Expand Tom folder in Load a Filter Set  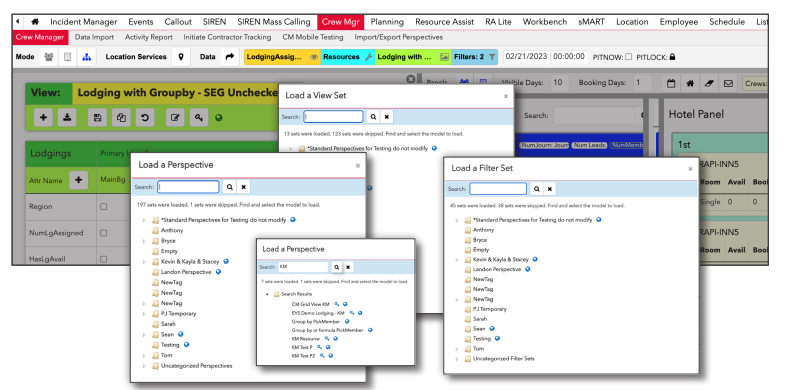[x=457, y=349]
